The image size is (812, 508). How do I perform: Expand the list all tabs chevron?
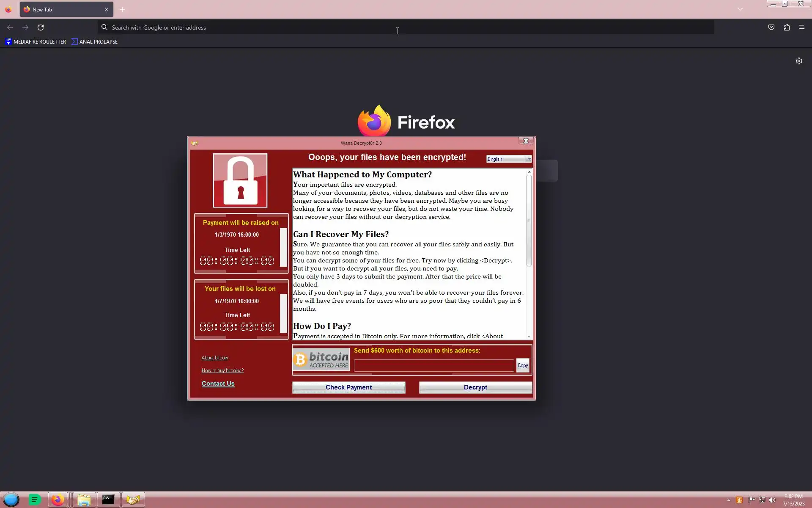coord(740,9)
